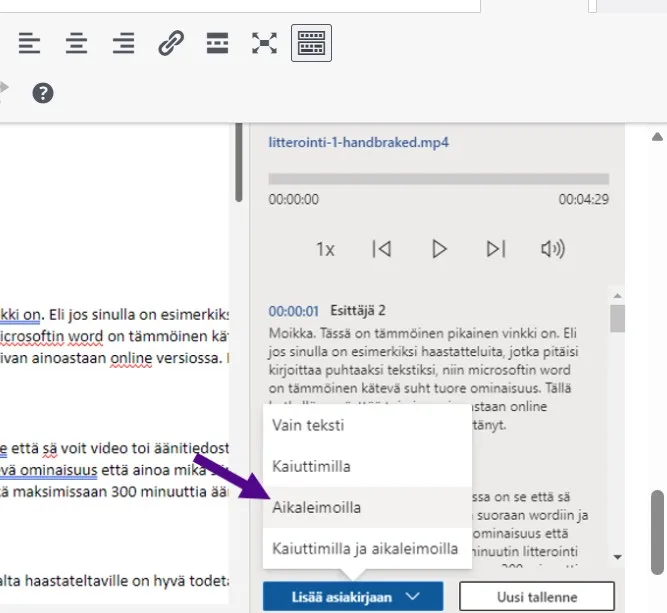Click the document editor's vertical scrollbar
Viewport: 667px width, 613px height.
click(239, 163)
